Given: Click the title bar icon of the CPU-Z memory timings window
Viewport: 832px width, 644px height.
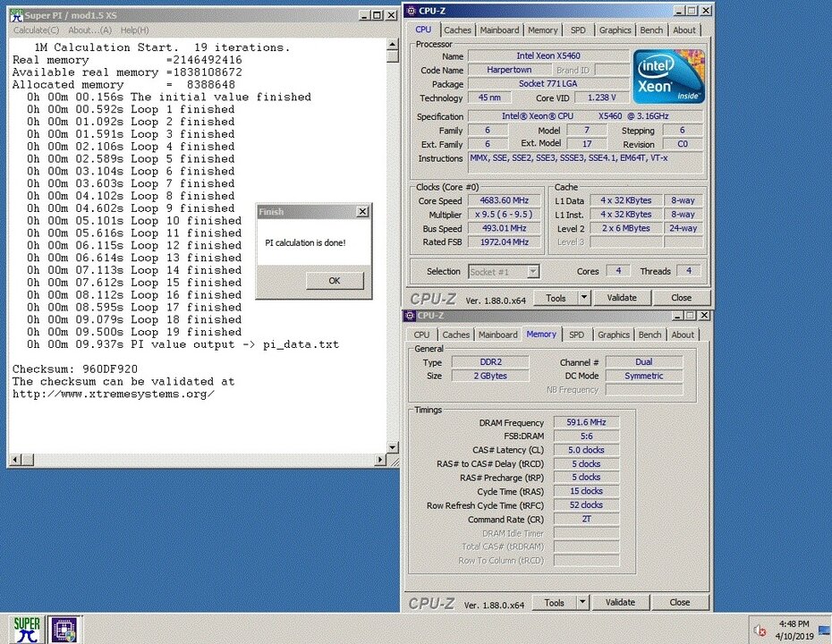Looking at the screenshot, I should tap(410, 316).
